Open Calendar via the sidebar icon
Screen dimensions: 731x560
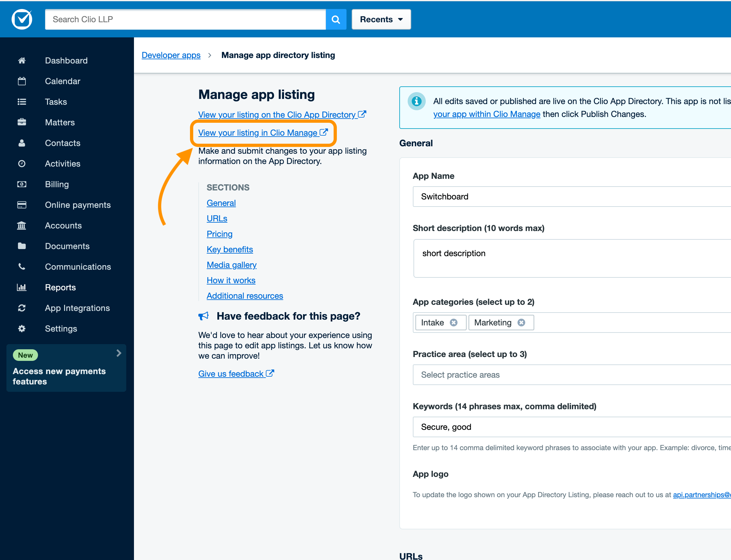click(21, 81)
